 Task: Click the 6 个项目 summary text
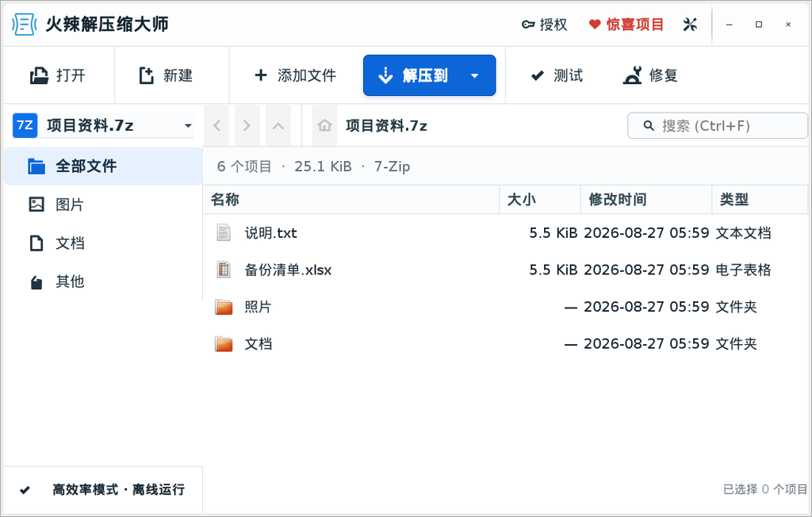[244, 167]
